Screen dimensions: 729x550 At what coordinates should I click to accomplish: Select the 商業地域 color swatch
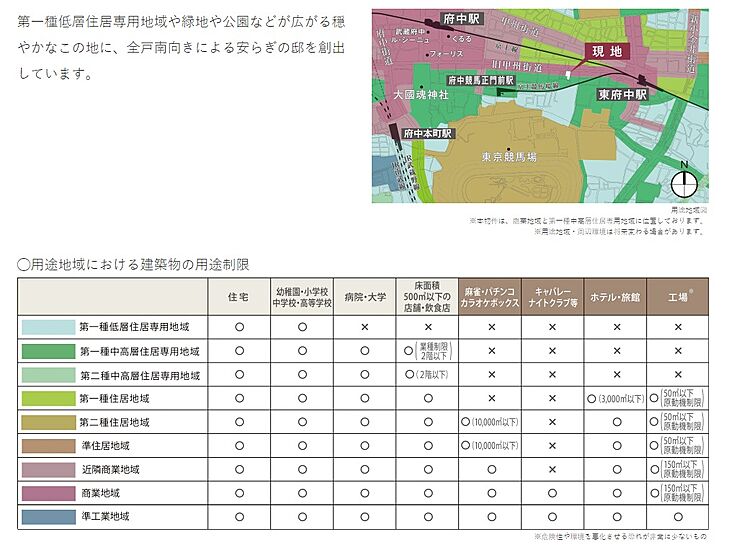pyautogui.click(x=46, y=493)
